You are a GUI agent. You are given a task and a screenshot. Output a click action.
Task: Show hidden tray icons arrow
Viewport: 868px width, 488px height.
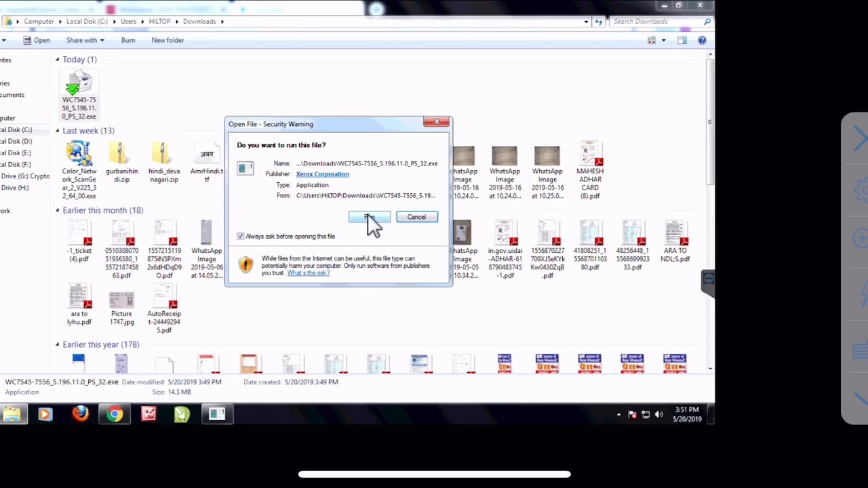[618, 414]
